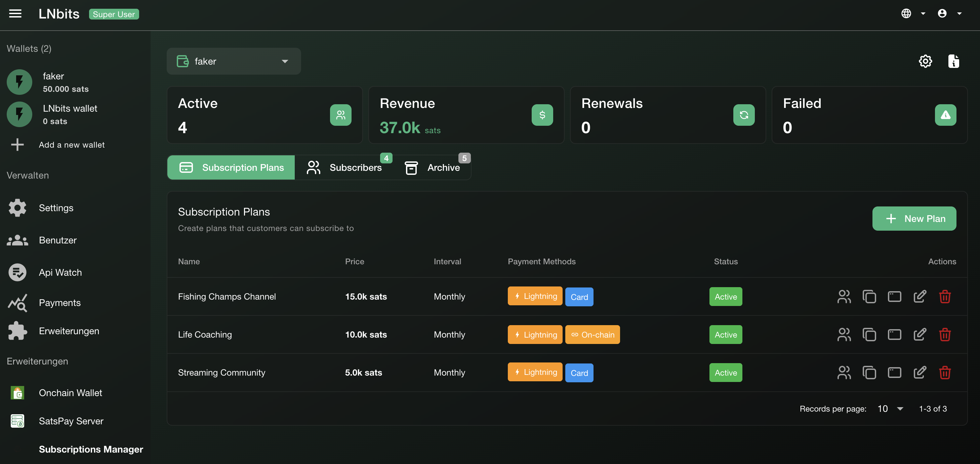This screenshot has height=464, width=980.
Task: Toggle the Lightning payment method on Life Coaching
Action: pyautogui.click(x=535, y=335)
